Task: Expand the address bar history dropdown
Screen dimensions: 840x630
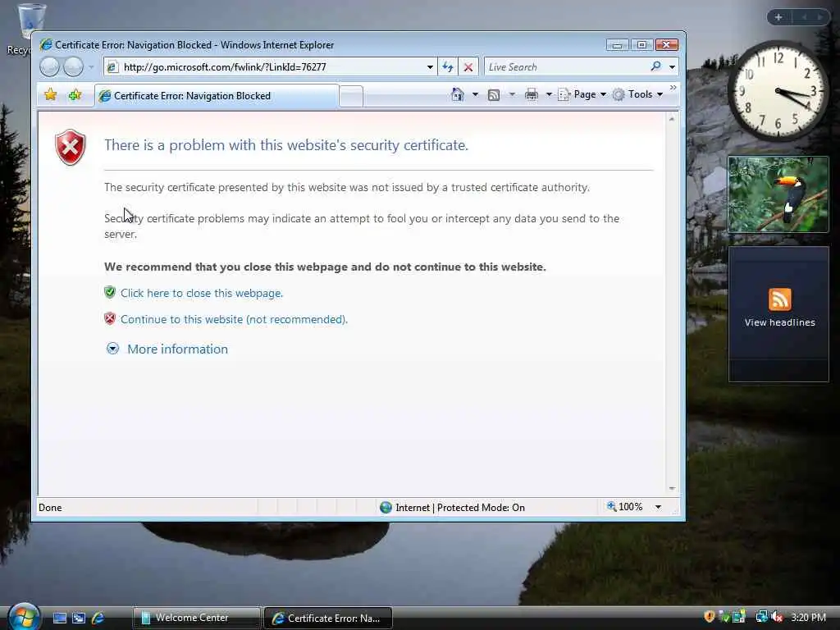Action: (430, 67)
